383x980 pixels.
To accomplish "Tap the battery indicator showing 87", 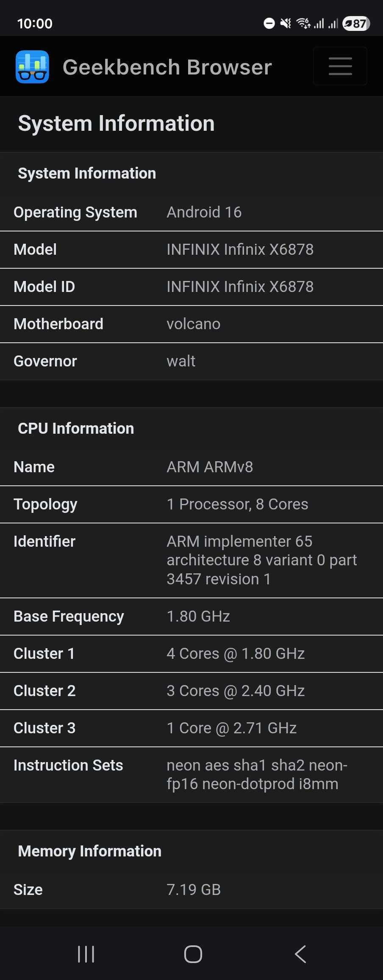I will [356, 24].
